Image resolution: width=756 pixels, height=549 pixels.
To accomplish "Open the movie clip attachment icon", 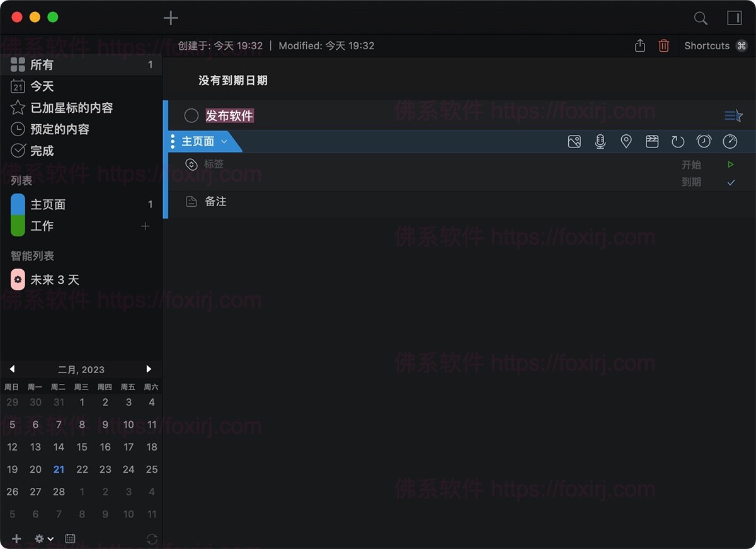I will pos(652,141).
